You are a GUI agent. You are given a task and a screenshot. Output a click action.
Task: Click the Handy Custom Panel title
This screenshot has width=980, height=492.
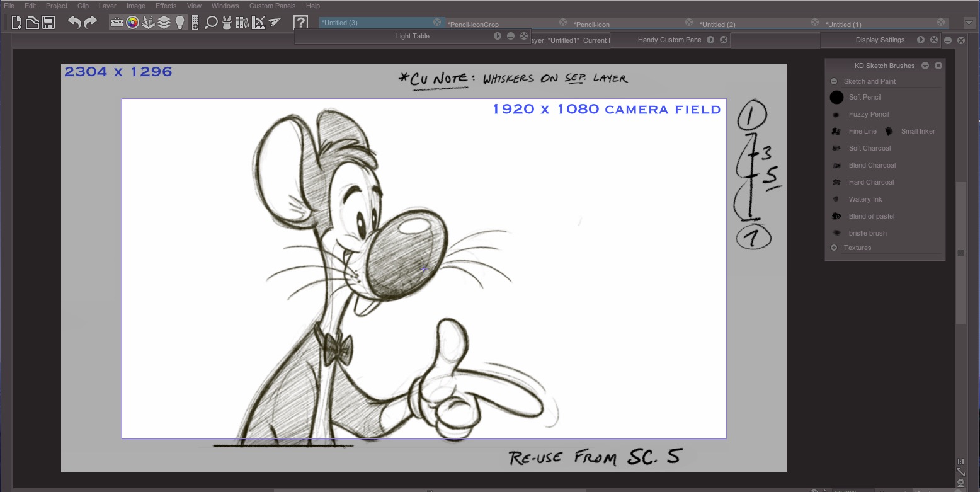click(x=669, y=40)
